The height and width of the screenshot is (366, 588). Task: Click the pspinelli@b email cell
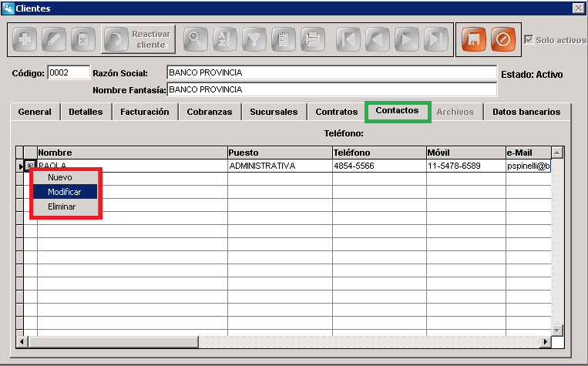529,166
